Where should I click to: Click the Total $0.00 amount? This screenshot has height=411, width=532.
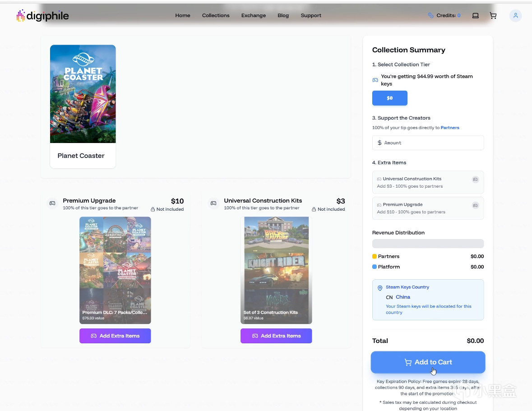(x=475, y=341)
